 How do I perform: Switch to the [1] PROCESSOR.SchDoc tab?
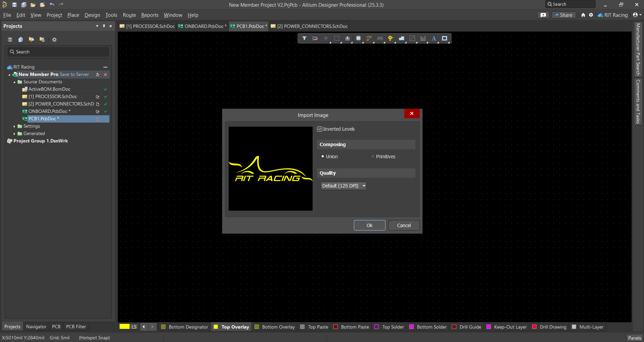pyautogui.click(x=147, y=26)
